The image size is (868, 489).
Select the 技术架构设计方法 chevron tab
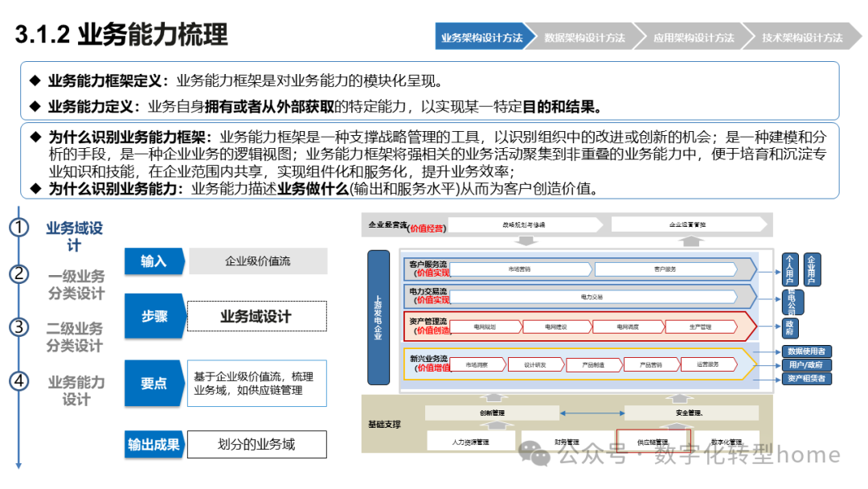click(x=802, y=37)
